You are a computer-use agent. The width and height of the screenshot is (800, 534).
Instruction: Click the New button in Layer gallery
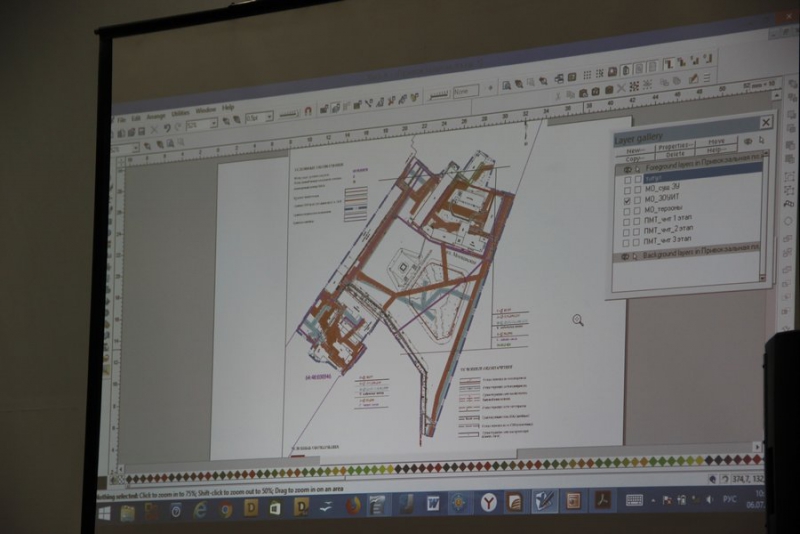635,150
